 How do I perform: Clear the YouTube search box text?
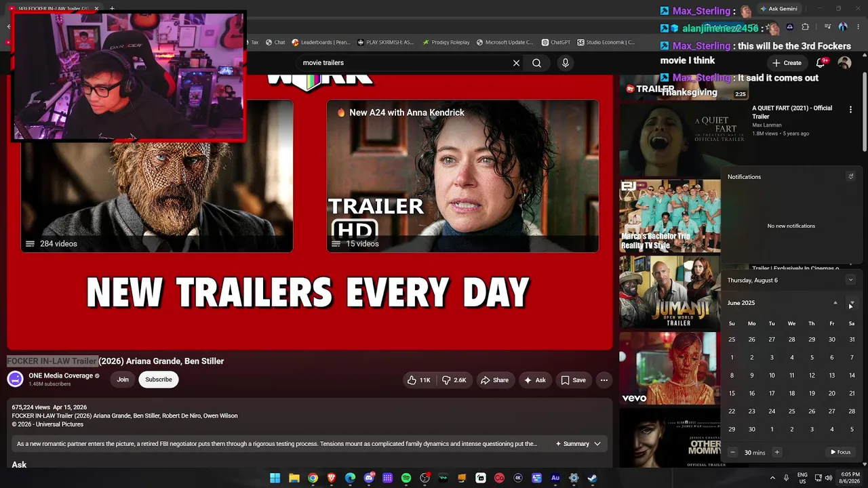pyautogui.click(x=516, y=63)
